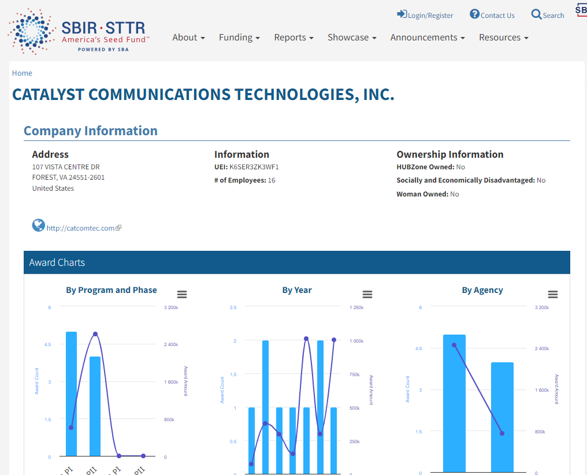This screenshot has height=475, width=587.
Task: Click Socially and Economically Disadvantaged field
Action: [x=471, y=180]
